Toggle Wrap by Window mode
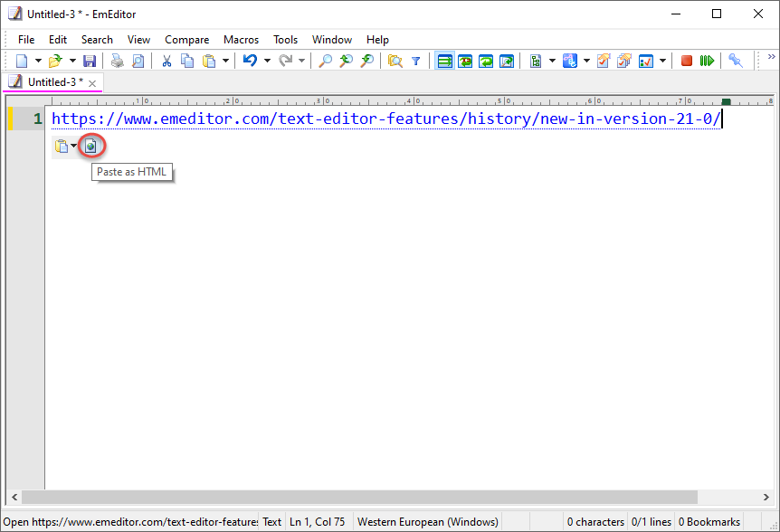The width and height of the screenshot is (780, 532). [486, 61]
